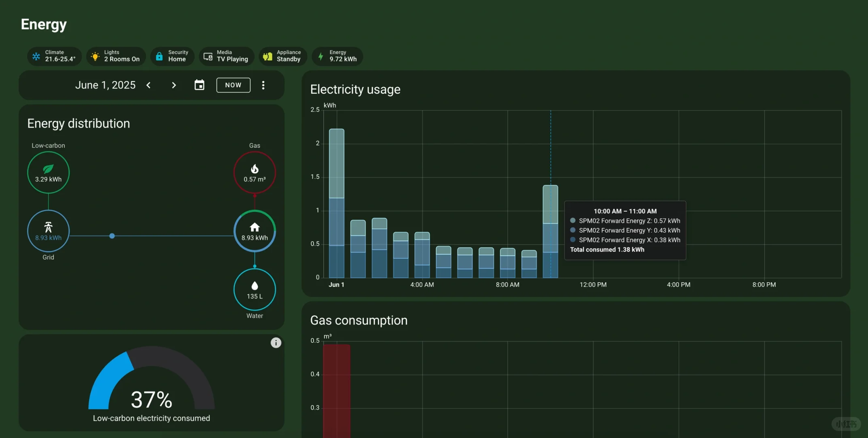Select the Grid transmission tower circle
This screenshot has width=868, height=438.
48,231
